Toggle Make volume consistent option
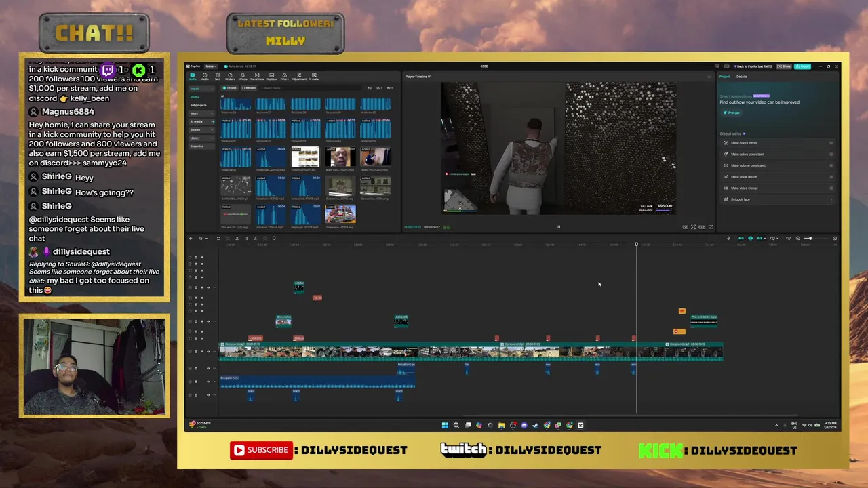Viewport: 868px width, 488px height. 831,165
